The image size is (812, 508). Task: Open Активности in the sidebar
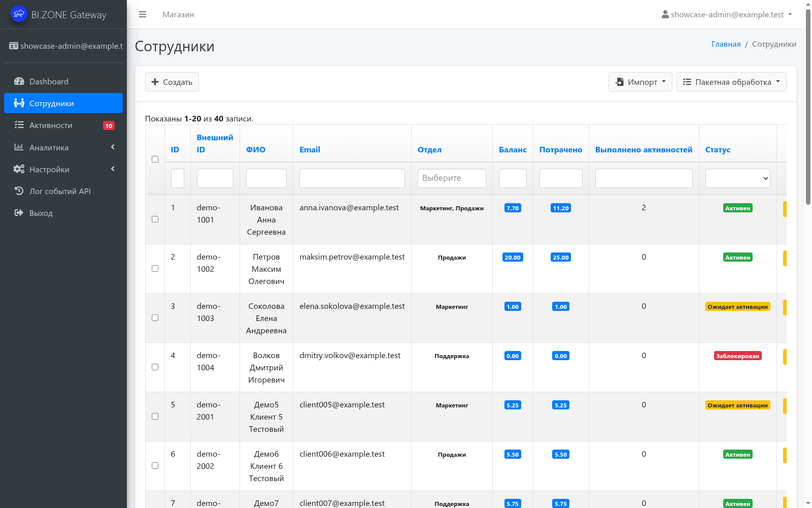[x=63, y=125]
